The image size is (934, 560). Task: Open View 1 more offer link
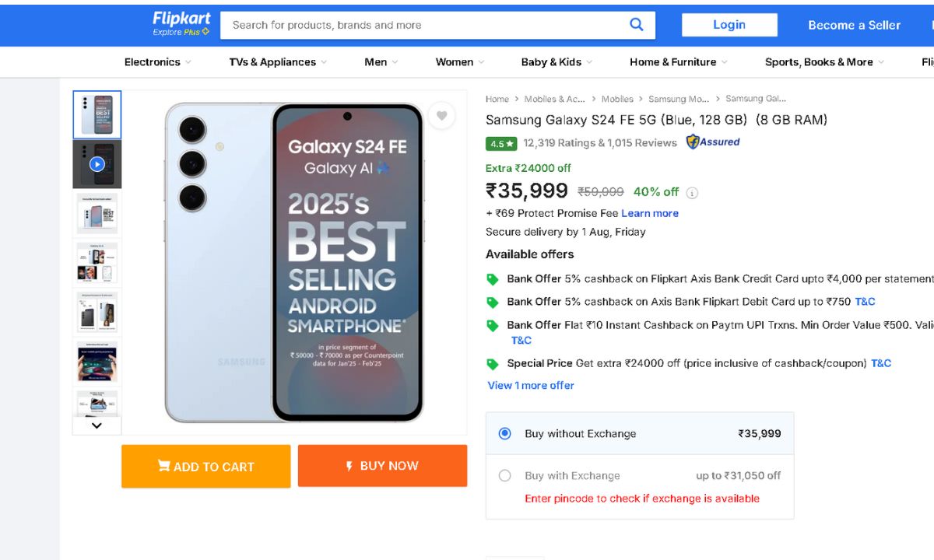pyautogui.click(x=531, y=386)
